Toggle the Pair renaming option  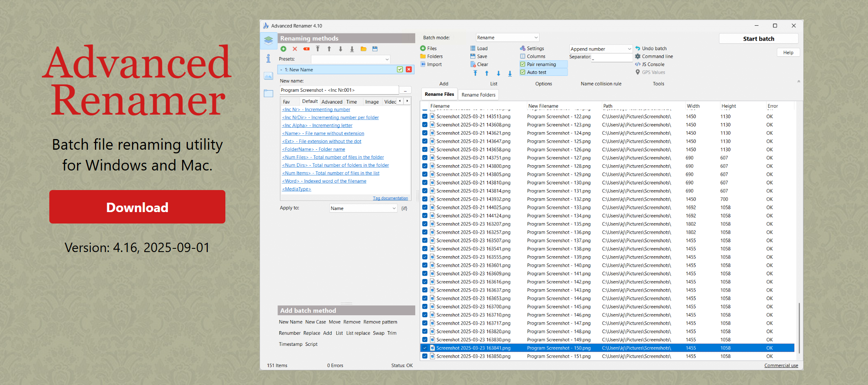(543, 64)
